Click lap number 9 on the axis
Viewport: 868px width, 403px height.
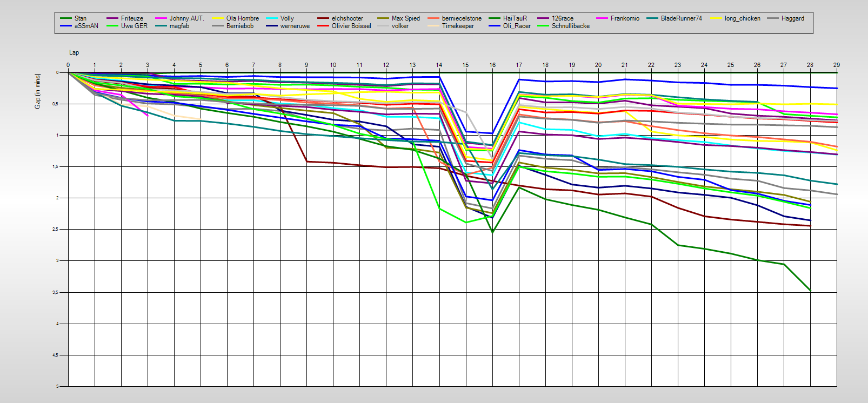pos(306,65)
